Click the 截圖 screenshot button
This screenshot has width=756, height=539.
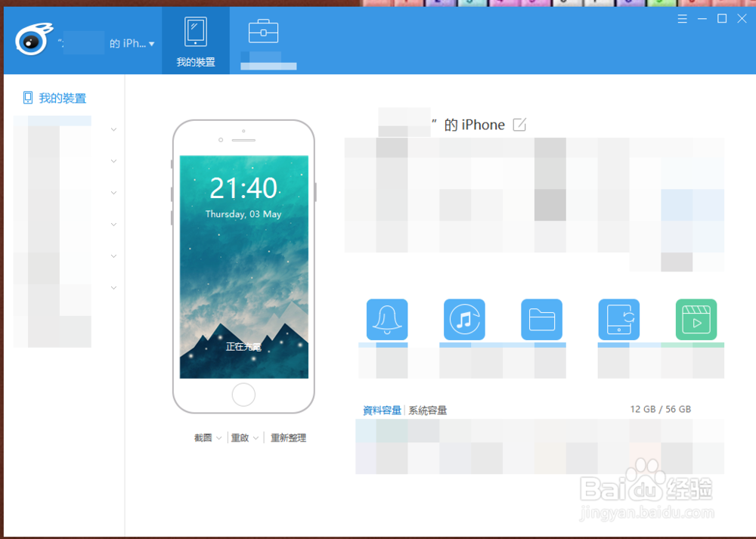click(x=203, y=438)
